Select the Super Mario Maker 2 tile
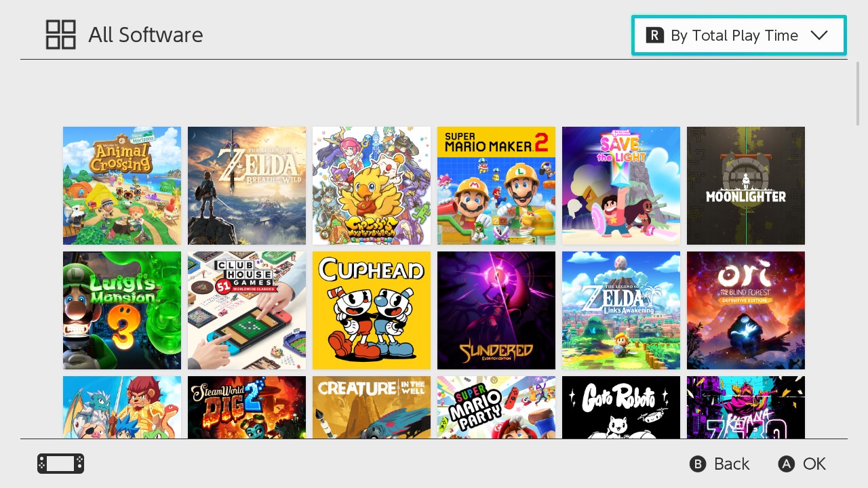 click(496, 186)
